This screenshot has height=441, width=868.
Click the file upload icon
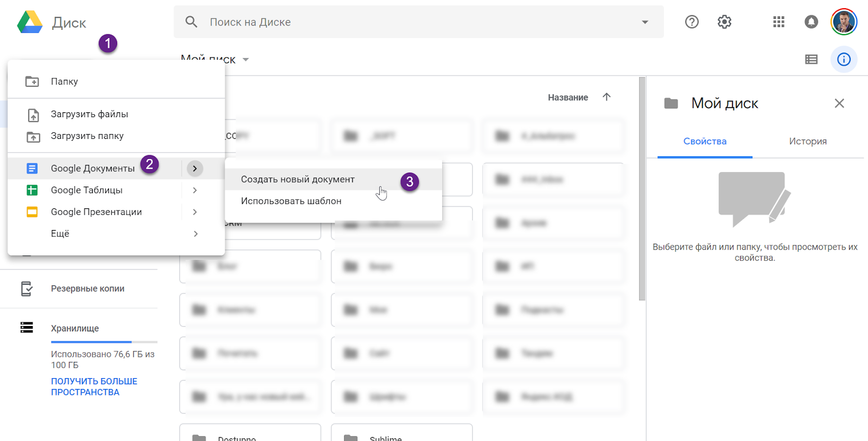click(x=33, y=114)
